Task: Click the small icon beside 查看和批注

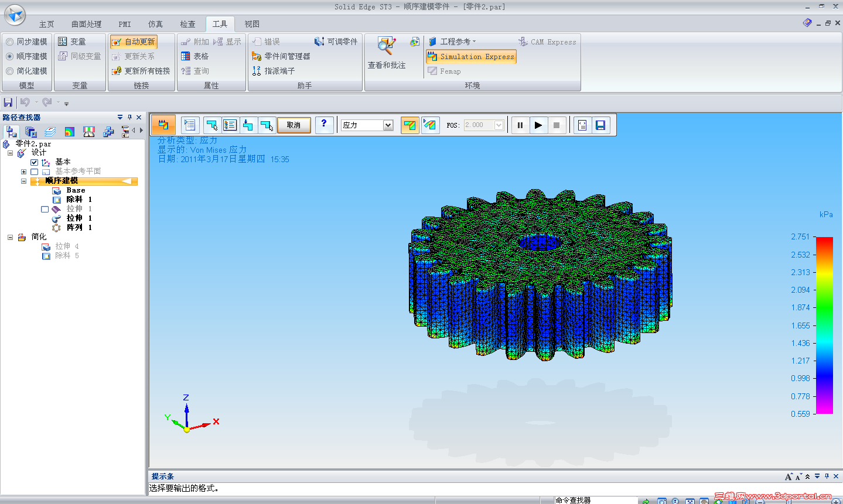Action: click(x=415, y=42)
